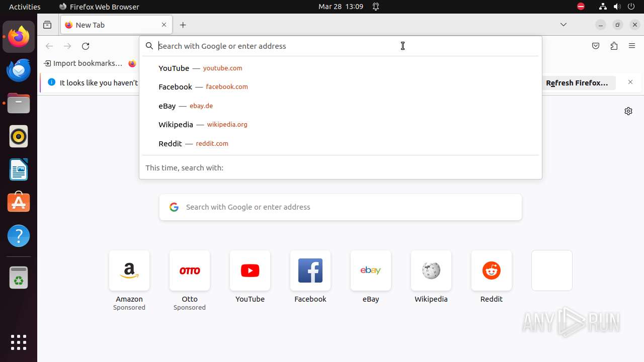Image resolution: width=644 pixels, height=362 pixels.
Task: Dismiss the refresh Firefox notification bar
Action: [630, 82]
